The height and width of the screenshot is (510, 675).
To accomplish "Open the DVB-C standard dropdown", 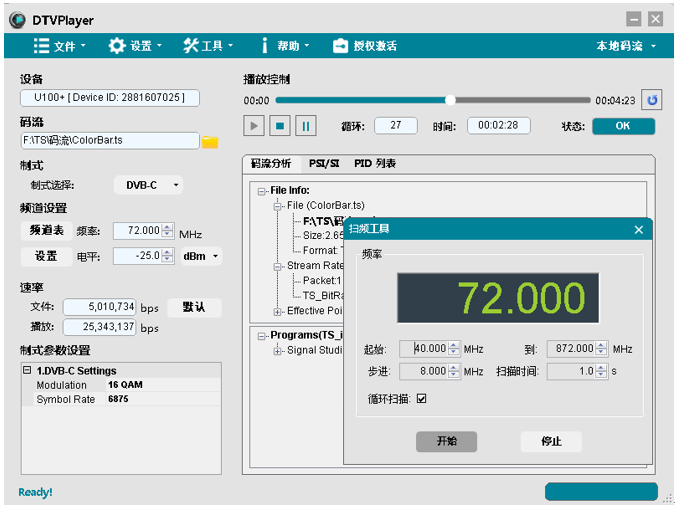I will (x=149, y=185).
